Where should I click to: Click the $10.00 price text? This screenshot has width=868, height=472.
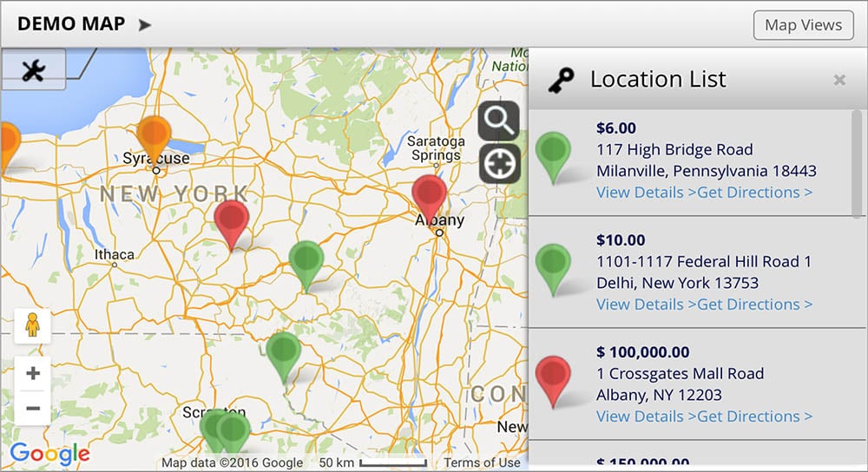point(621,240)
